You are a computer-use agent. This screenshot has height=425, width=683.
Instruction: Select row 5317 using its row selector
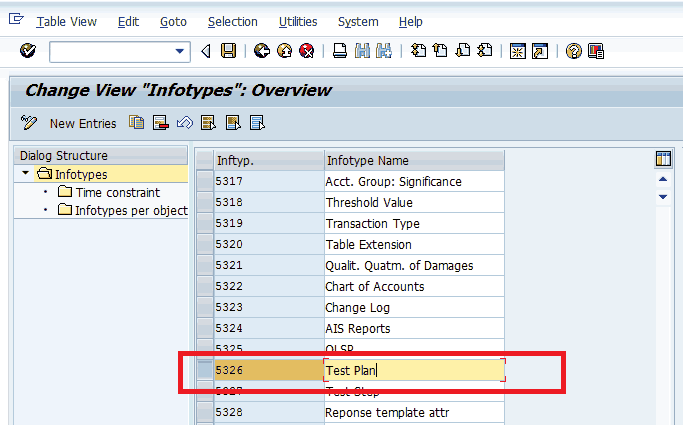click(x=205, y=182)
